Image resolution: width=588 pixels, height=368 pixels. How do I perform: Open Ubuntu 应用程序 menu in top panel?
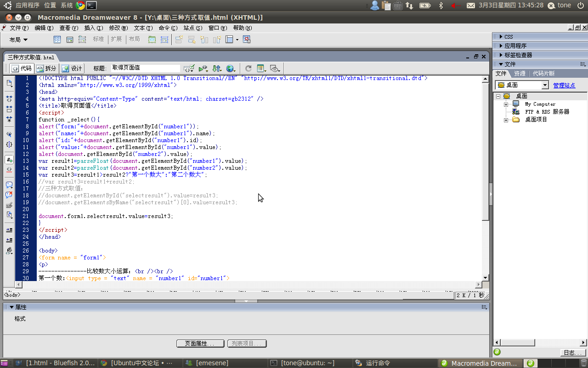(28, 5)
